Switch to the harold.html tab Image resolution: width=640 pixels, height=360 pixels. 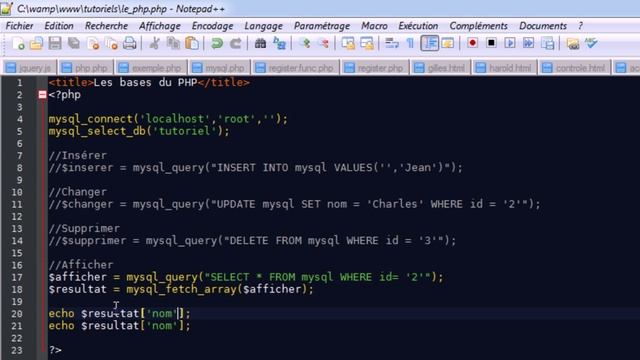pos(504,68)
